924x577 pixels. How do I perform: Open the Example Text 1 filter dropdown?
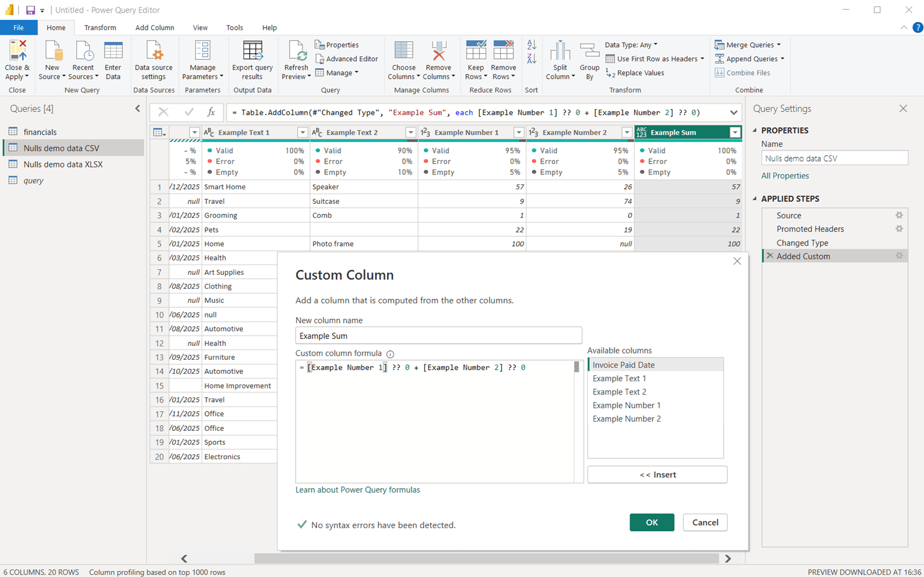(302, 132)
